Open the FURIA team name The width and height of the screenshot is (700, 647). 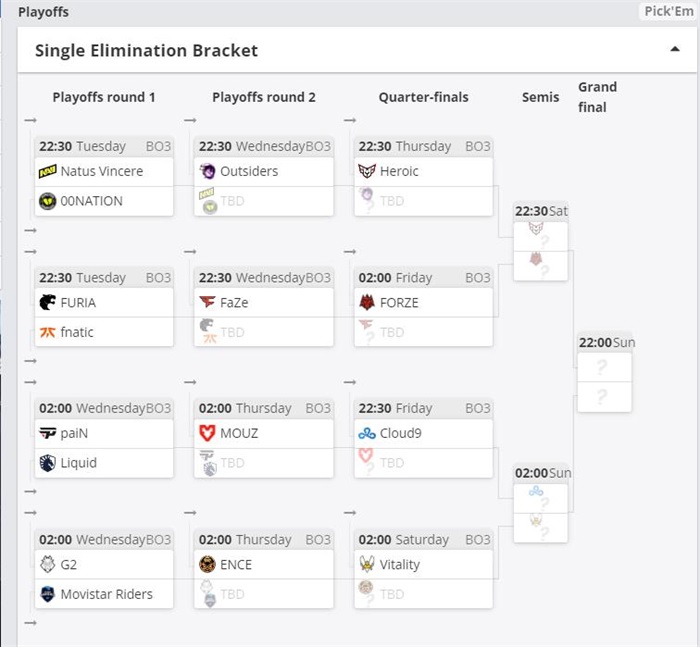coord(78,302)
